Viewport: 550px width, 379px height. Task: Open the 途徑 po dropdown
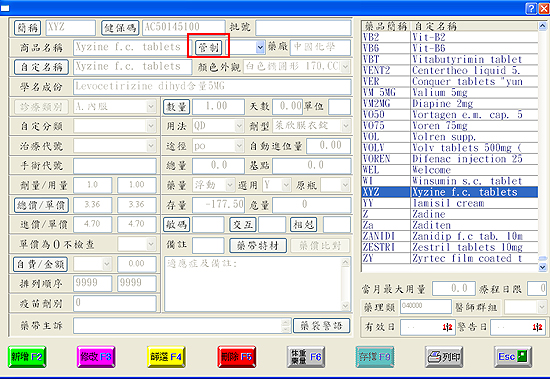(239, 146)
